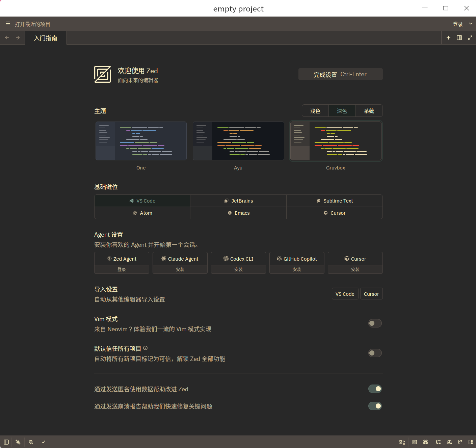
Task: Import settings from Cursor
Action: click(371, 294)
